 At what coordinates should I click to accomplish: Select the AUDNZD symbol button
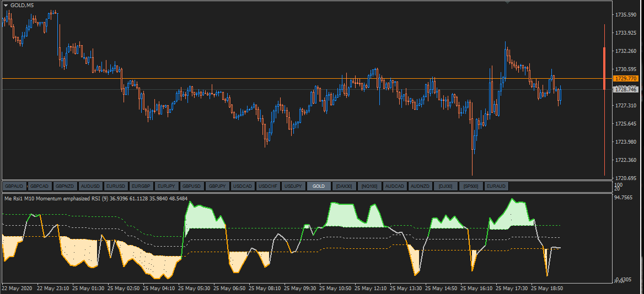click(420, 186)
